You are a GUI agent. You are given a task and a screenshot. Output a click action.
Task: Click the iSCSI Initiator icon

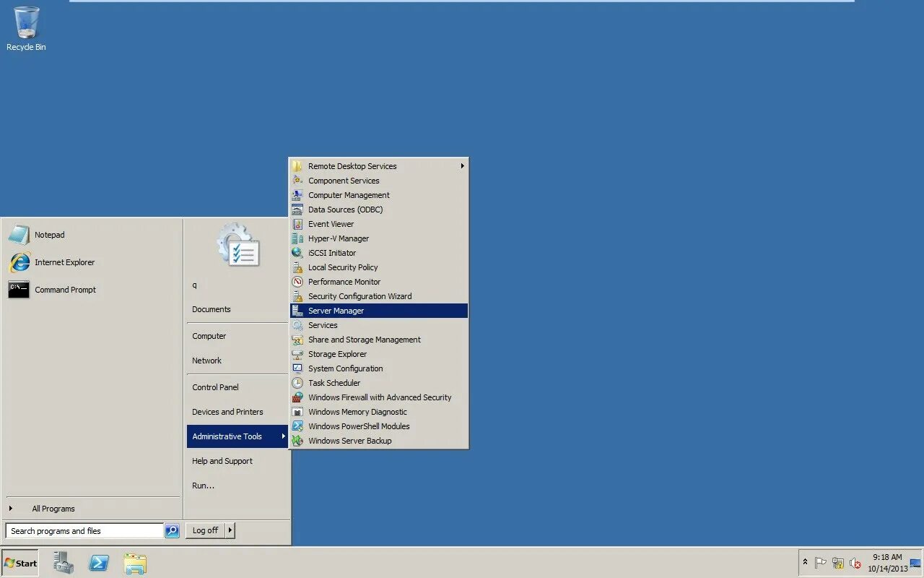pyautogui.click(x=297, y=253)
